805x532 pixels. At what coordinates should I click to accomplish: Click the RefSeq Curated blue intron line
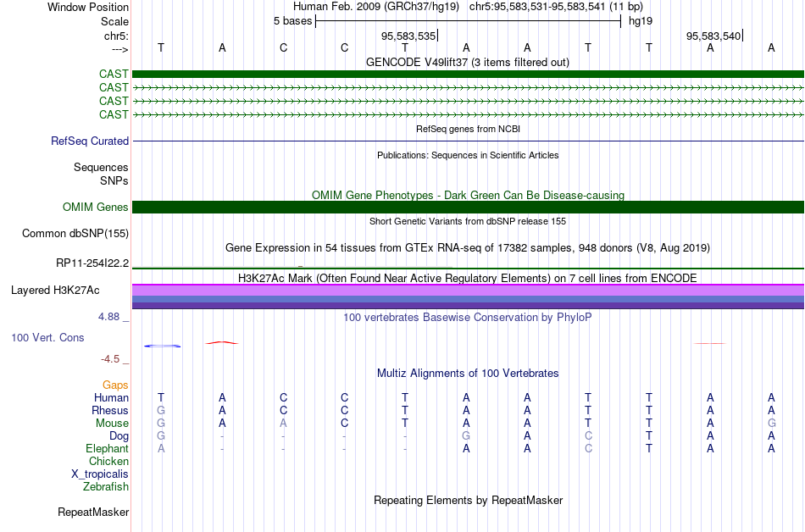click(468, 141)
